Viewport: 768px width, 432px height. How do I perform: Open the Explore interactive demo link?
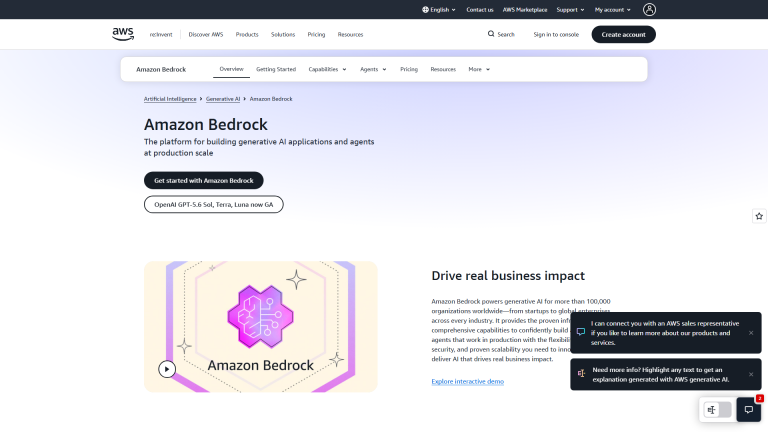point(468,381)
